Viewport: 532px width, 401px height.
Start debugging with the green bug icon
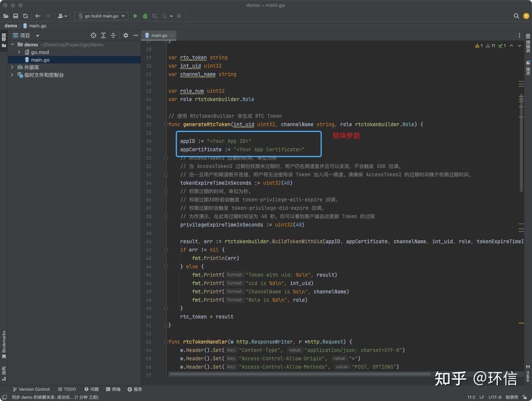(145, 16)
